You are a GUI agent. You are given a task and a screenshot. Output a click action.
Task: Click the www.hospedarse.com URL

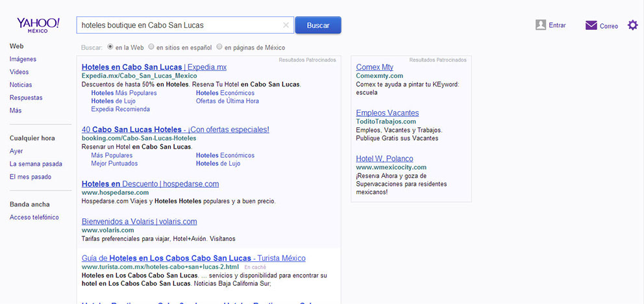(115, 193)
